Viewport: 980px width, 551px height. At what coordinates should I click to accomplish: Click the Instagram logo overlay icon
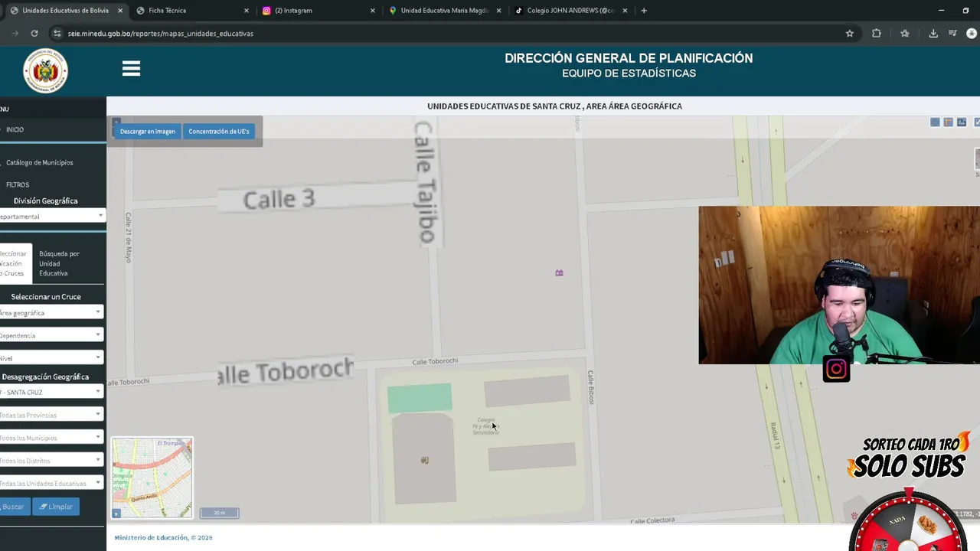(x=836, y=370)
